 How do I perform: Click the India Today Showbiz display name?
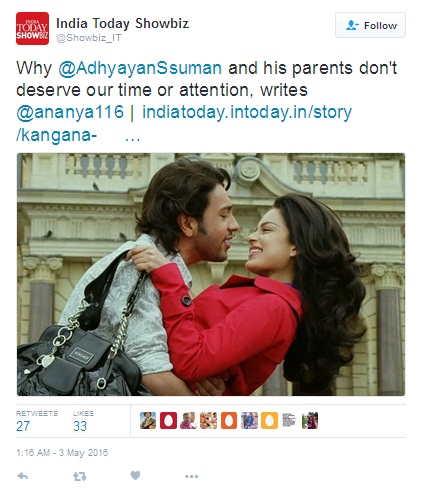tap(122, 23)
